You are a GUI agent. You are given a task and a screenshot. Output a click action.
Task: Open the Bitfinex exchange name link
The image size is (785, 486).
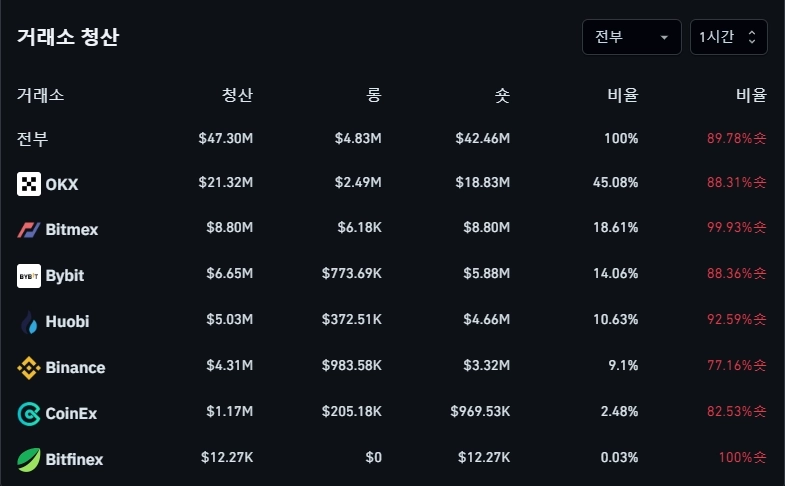[x=74, y=460]
